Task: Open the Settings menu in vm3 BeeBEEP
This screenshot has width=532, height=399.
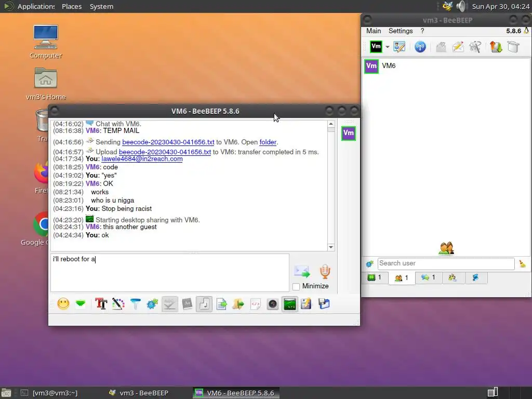Action: coord(401,31)
